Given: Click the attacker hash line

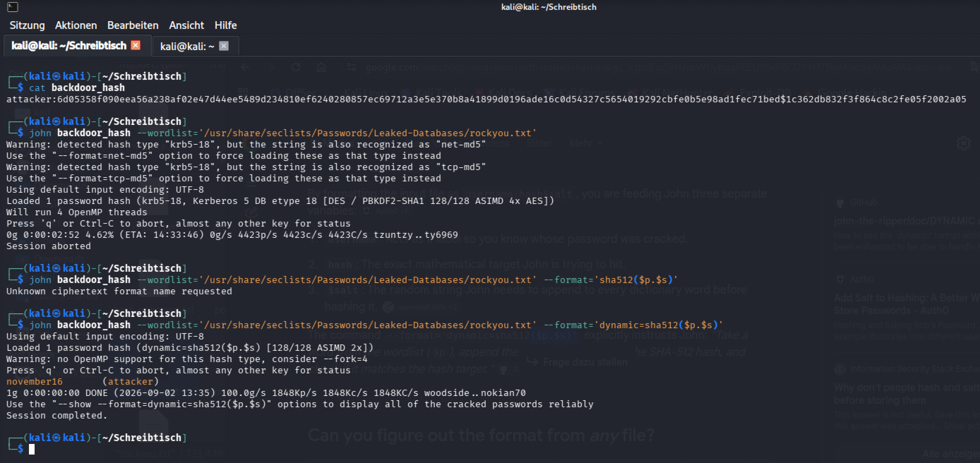Looking at the screenshot, I should (x=486, y=99).
